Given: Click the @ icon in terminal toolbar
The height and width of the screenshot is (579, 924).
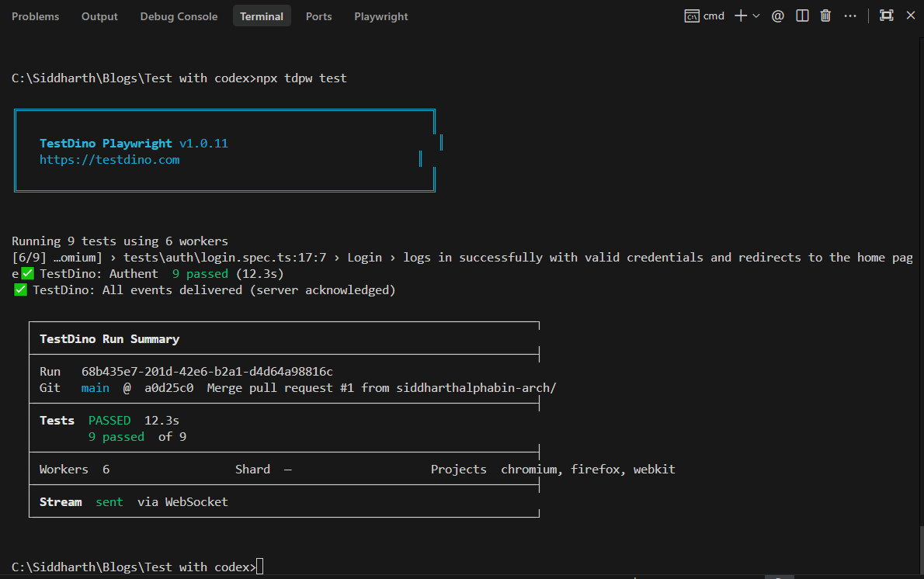Looking at the screenshot, I should coord(777,16).
